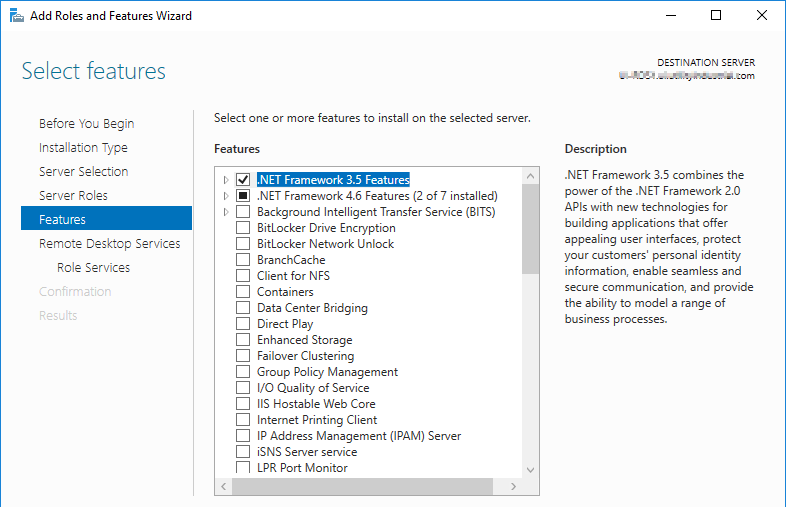Go to Server Roles step
This screenshot has width=786, height=507.
pyautogui.click(x=73, y=196)
